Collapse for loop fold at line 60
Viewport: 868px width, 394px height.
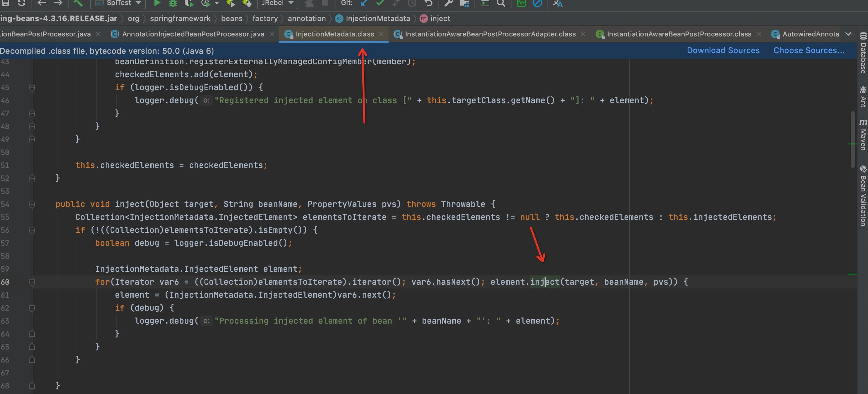32,282
